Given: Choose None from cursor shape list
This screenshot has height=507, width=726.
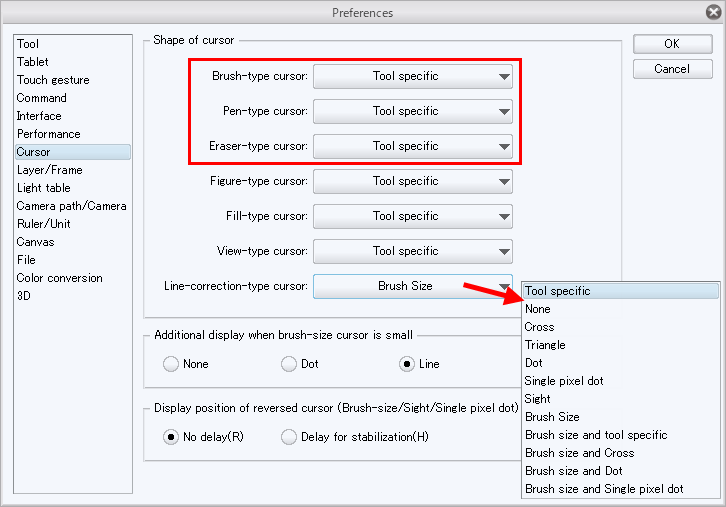Looking at the screenshot, I should (621, 309).
